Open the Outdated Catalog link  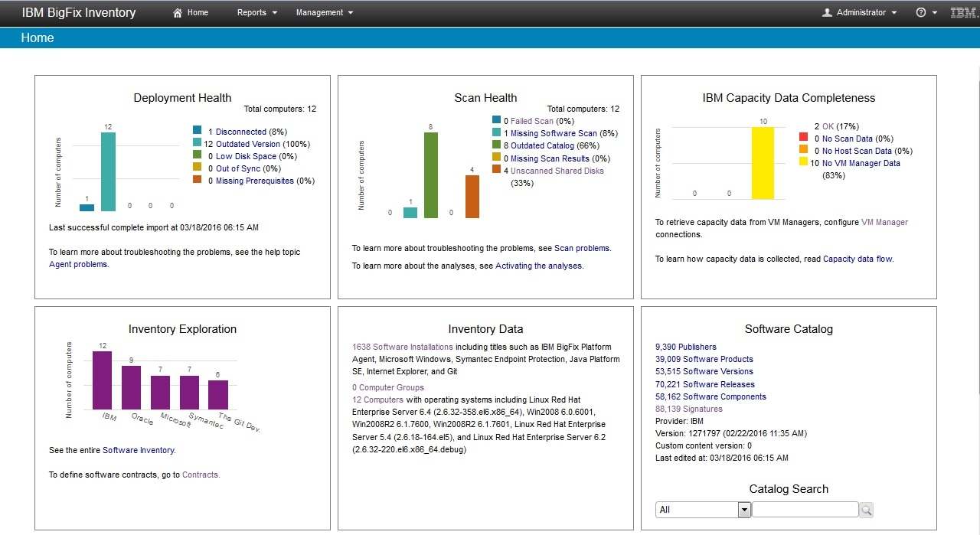coord(542,145)
